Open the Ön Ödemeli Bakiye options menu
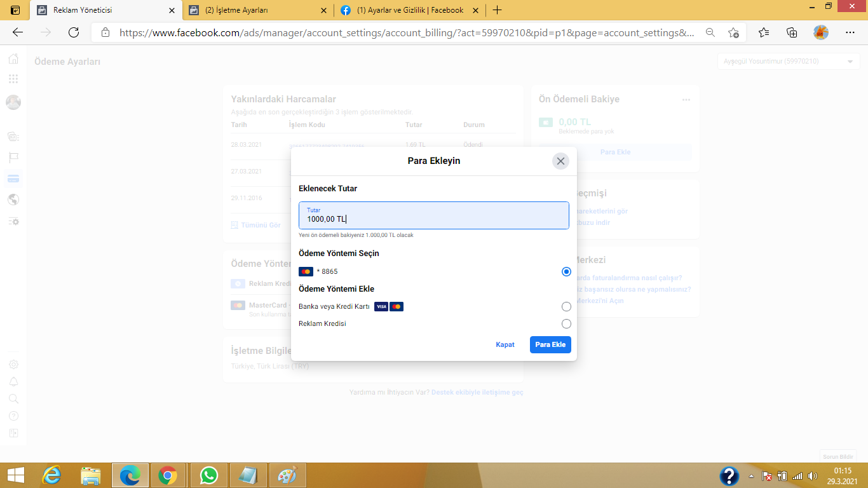The width and height of the screenshot is (868, 488). click(686, 100)
